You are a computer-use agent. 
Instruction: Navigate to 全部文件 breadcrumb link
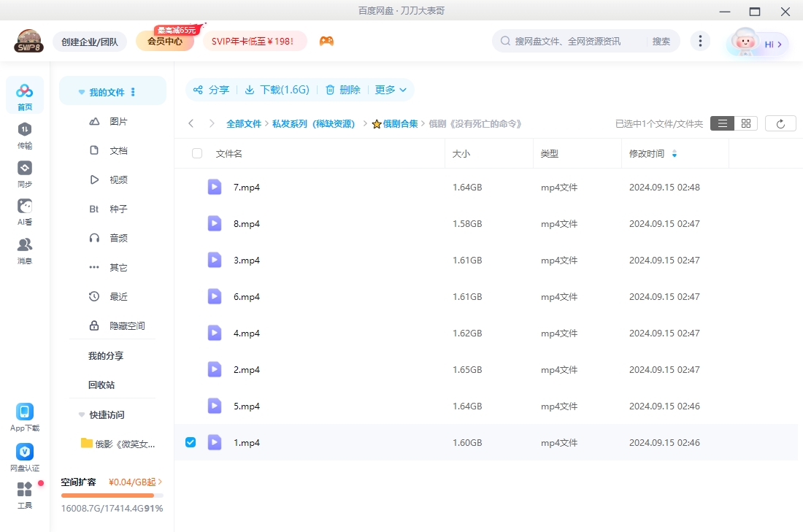point(243,124)
